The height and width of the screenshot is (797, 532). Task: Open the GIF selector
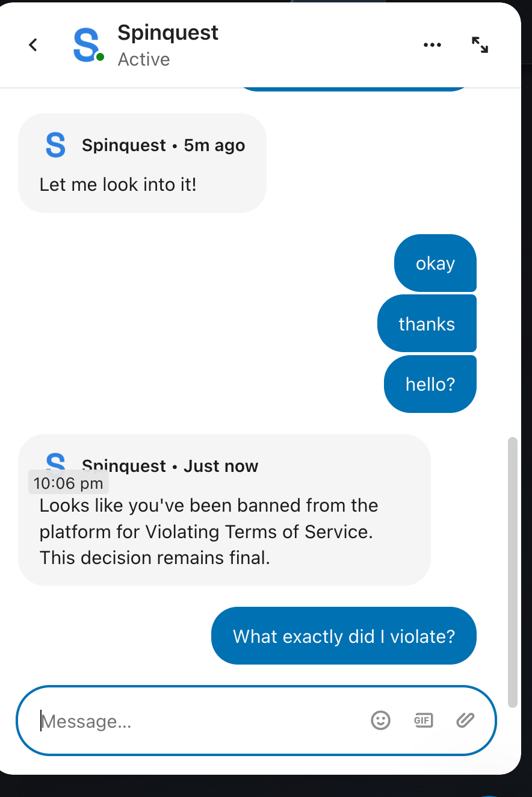[x=424, y=720]
